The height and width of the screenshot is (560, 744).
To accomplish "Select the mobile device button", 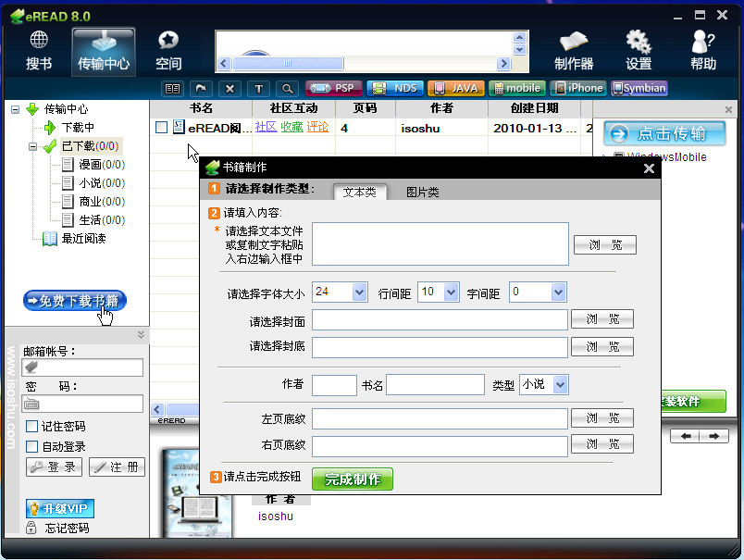I will 517,88.
